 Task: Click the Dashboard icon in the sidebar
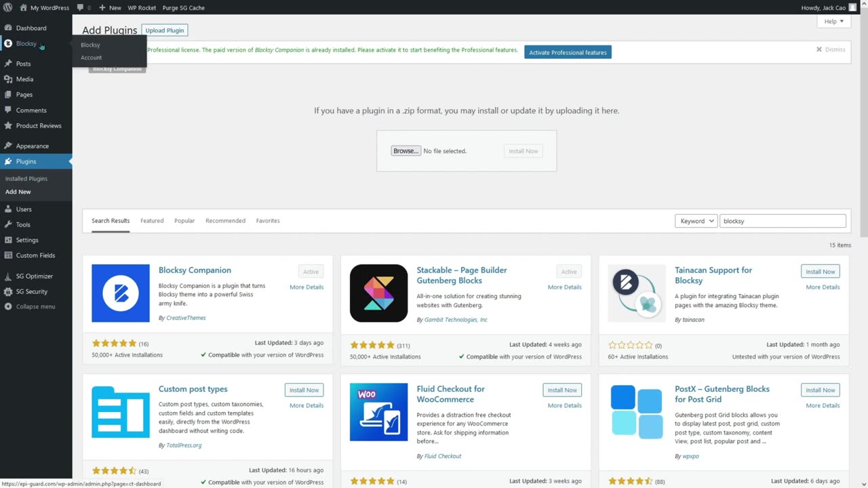click(x=8, y=28)
